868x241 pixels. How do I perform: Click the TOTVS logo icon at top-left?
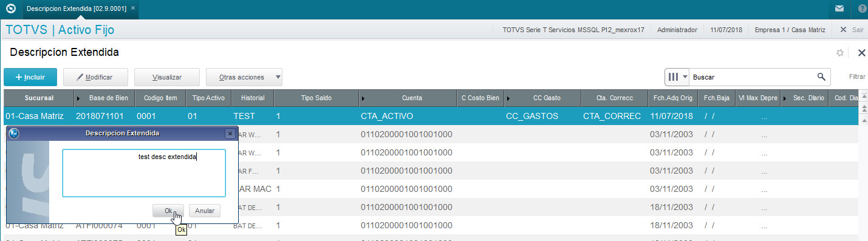tap(10, 9)
